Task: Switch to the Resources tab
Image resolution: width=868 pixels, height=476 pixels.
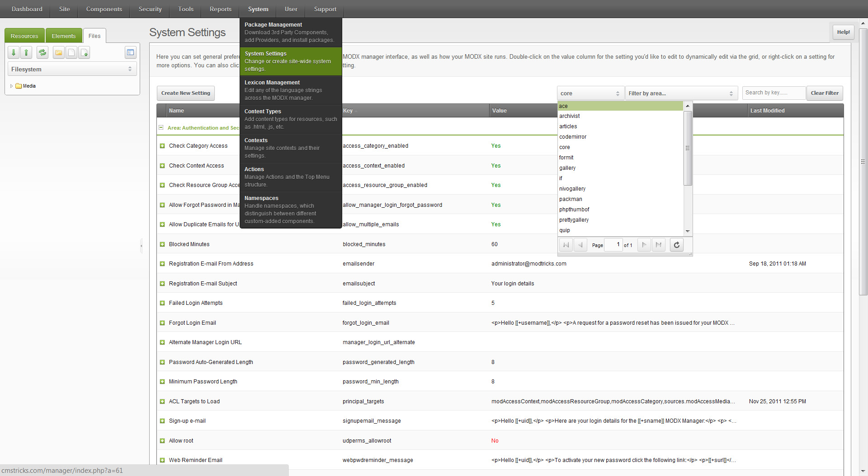Action: pyautogui.click(x=24, y=36)
